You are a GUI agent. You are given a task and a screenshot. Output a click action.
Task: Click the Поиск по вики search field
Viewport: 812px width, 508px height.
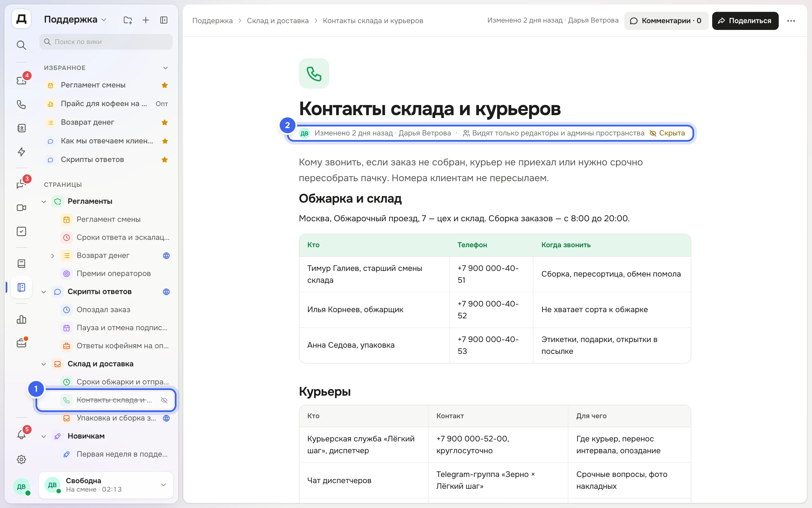tap(106, 42)
